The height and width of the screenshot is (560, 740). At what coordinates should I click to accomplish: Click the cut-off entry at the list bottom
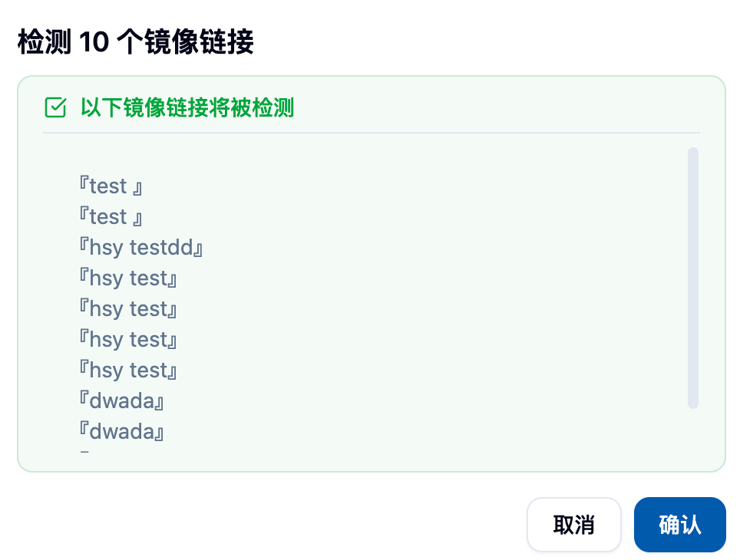[85, 453]
